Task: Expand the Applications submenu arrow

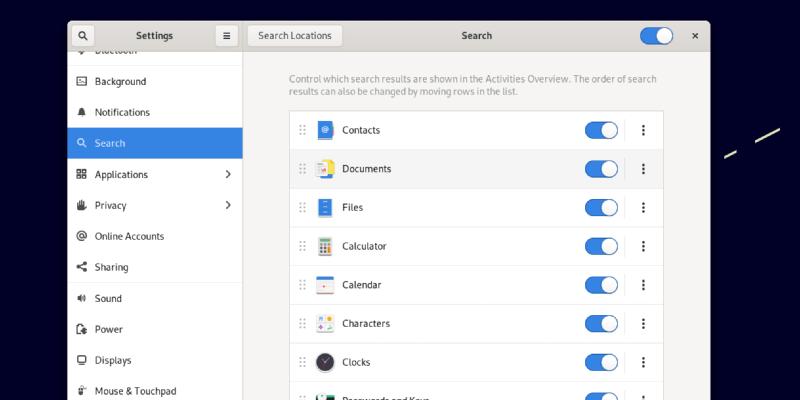Action: (x=228, y=174)
